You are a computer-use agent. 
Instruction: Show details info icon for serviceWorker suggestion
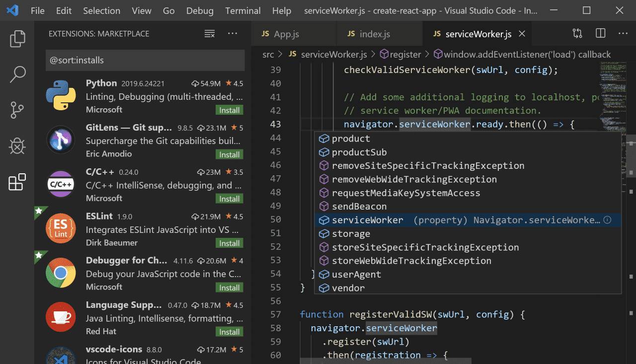(607, 220)
